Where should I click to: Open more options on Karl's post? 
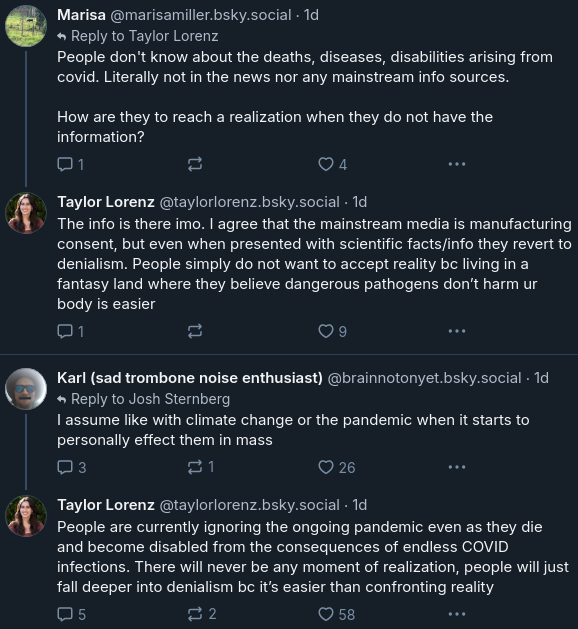click(457, 467)
